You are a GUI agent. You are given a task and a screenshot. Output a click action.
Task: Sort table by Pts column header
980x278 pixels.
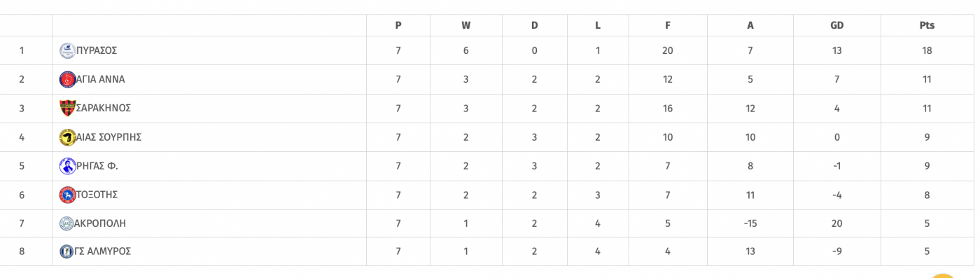click(927, 25)
